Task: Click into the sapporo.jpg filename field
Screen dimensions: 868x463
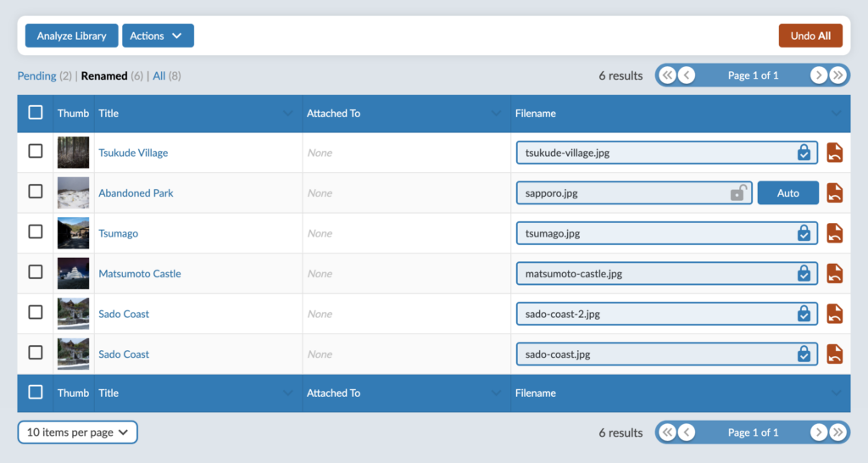Action: pos(623,192)
